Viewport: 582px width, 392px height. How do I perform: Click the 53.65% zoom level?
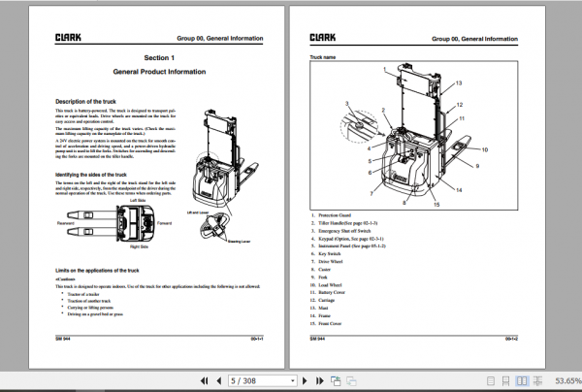coord(567,381)
